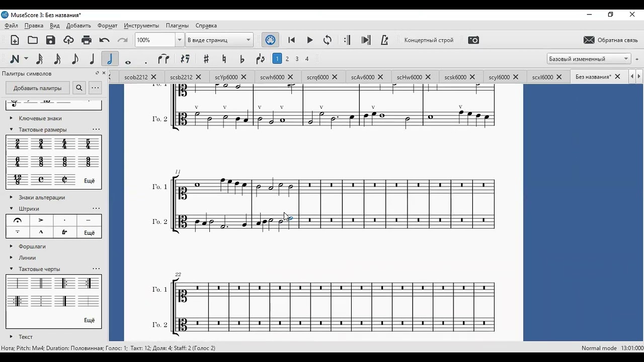The height and width of the screenshot is (362, 644).
Task: Expand the 'Линии' palette
Action: 11,258
